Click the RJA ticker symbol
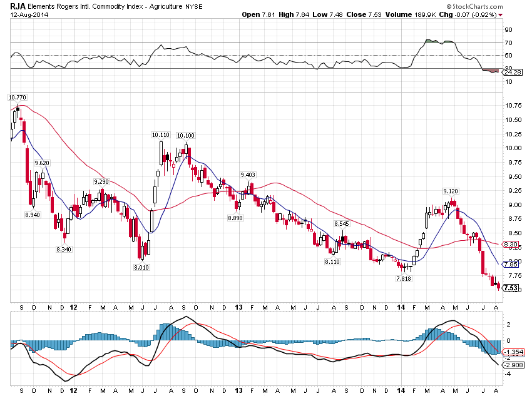 (x=17, y=5)
